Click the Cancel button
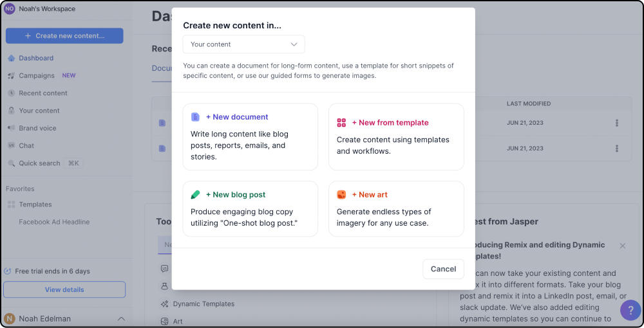Image resolution: width=644 pixels, height=328 pixels. tap(443, 269)
